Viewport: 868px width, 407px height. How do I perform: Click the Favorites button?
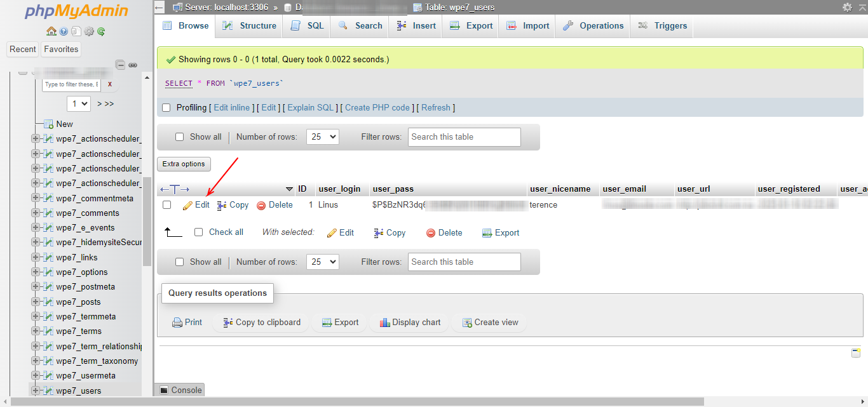[x=61, y=50]
